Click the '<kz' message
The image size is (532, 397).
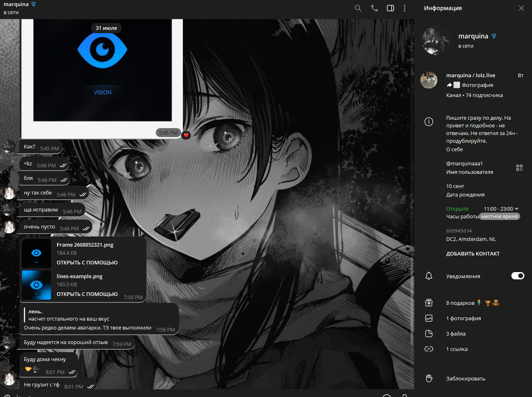coord(44,164)
